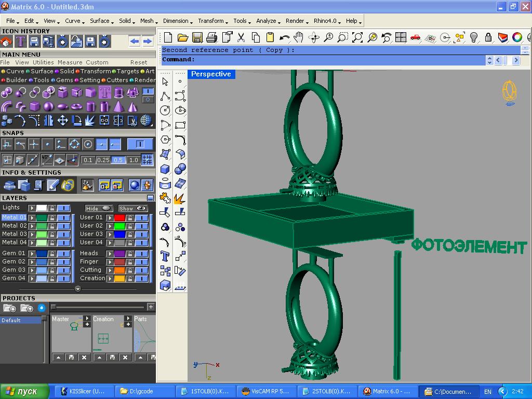Open the Gems main menu tab
The height and width of the screenshot is (399, 532).
click(64, 80)
